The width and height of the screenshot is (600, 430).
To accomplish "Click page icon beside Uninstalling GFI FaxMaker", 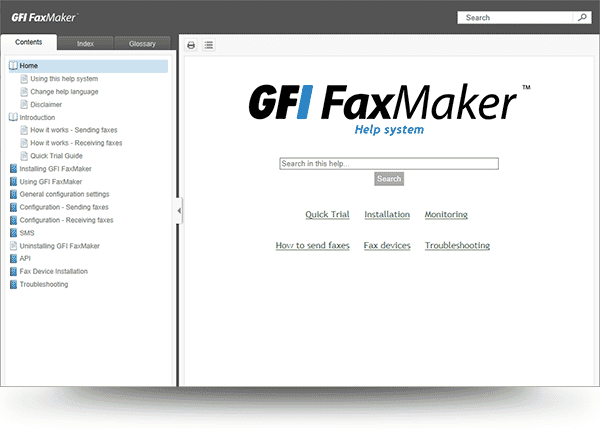I will 13,246.
